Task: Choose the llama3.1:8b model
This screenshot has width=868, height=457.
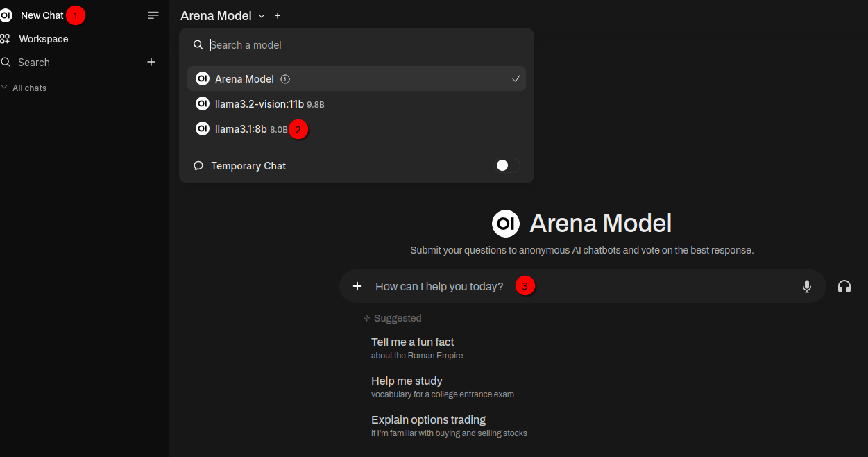Action: (x=357, y=129)
